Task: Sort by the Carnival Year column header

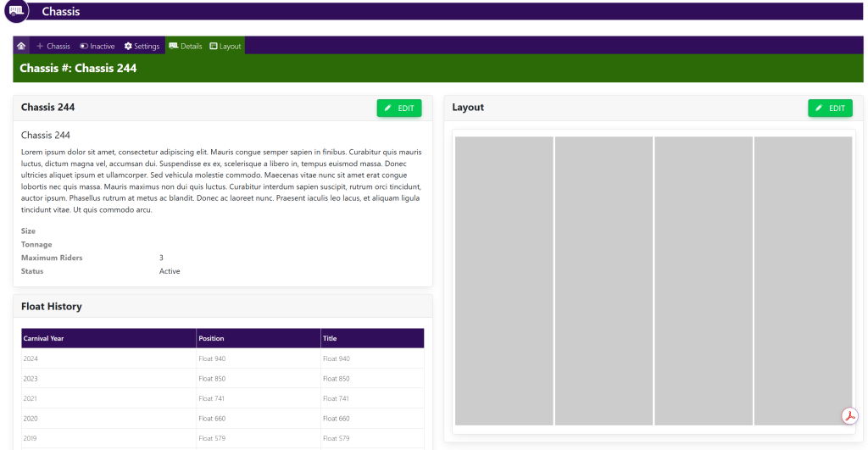Action: 44,338
